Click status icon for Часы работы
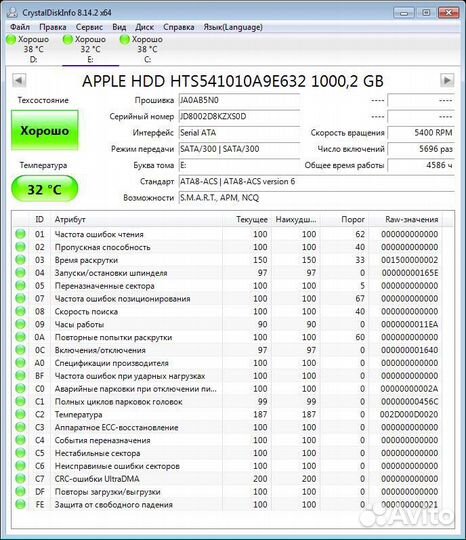 (20, 324)
